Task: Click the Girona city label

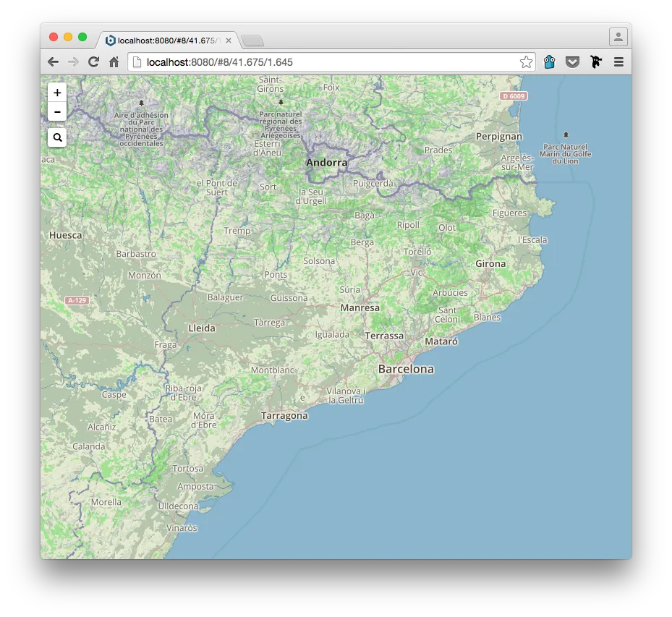Action: click(490, 263)
